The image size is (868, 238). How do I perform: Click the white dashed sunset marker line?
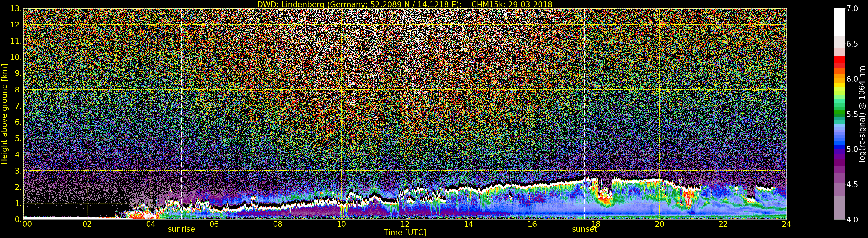point(584,114)
